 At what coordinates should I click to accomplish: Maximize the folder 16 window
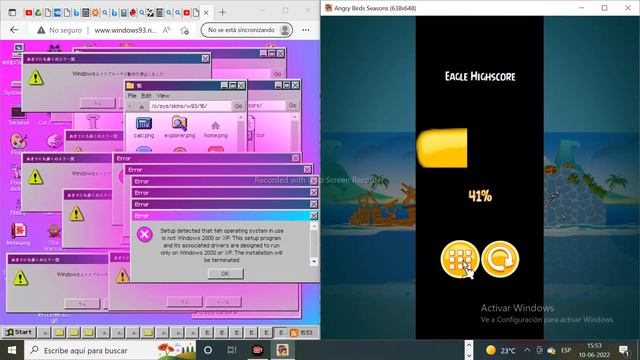tap(233, 85)
